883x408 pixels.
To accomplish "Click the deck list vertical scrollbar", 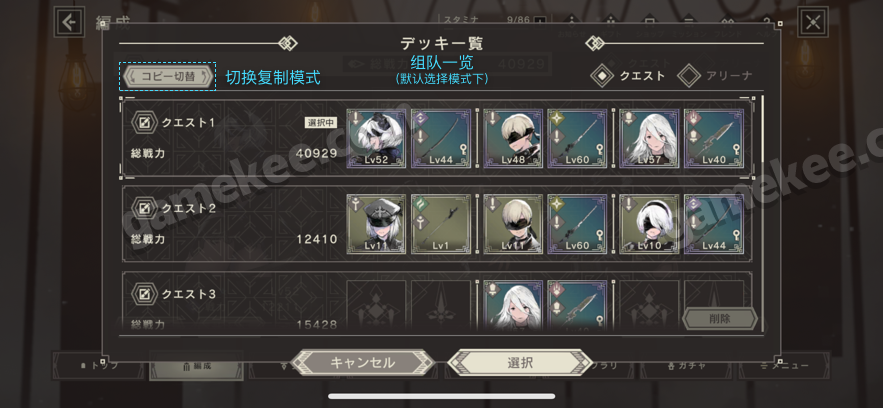I will coord(763,214).
